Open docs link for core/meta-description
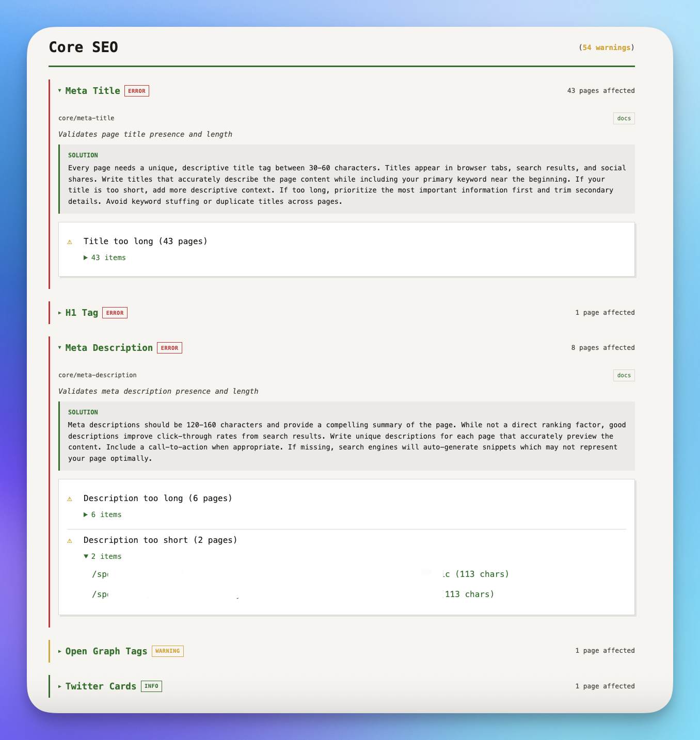 click(624, 375)
